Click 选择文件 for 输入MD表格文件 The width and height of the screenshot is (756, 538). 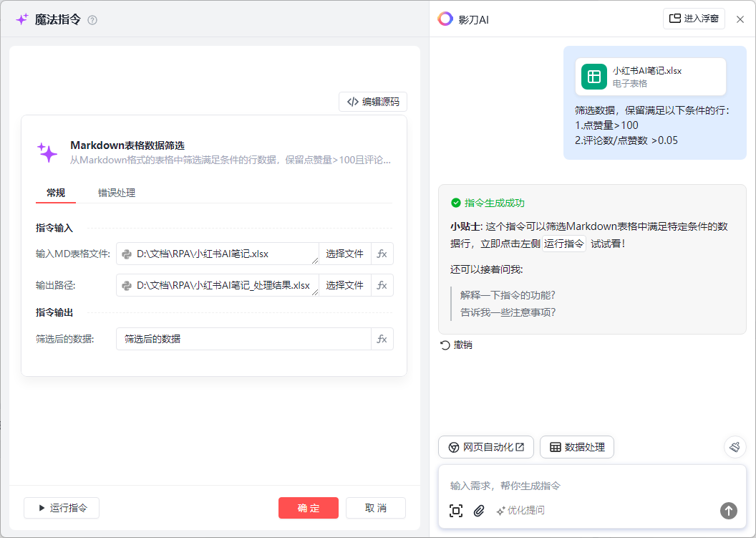click(x=345, y=254)
